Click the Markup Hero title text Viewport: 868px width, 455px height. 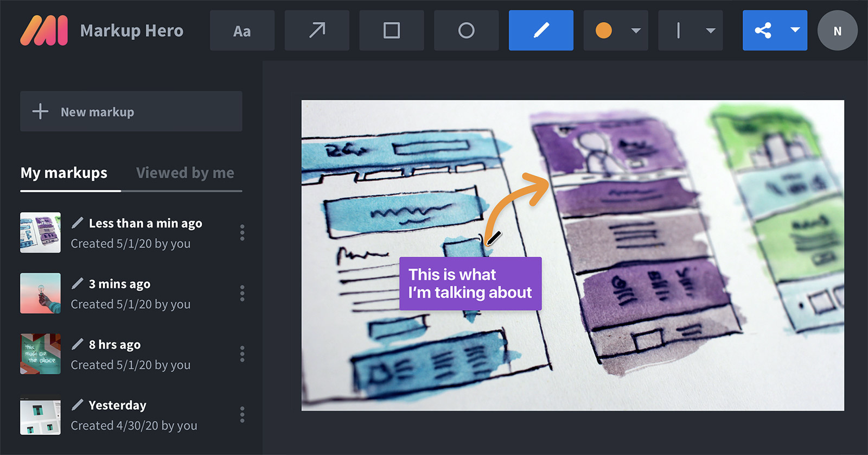(132, 30)
